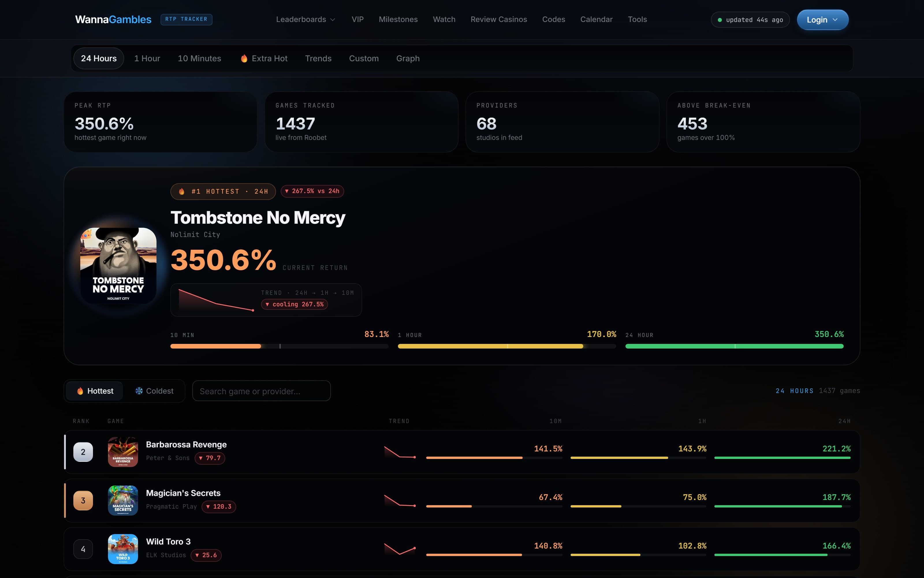Screen dimensions: 924x578
Task: Click the Magician's Secrets game name
Action: (x=183, y=493)
